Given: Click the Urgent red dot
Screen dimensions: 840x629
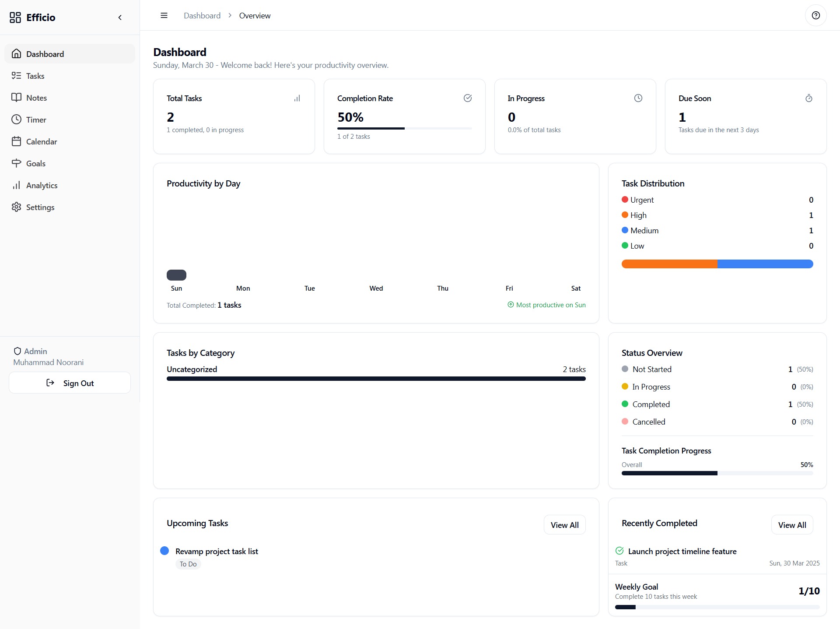Looking at the screenshot, I should click(x=625, y=200).
